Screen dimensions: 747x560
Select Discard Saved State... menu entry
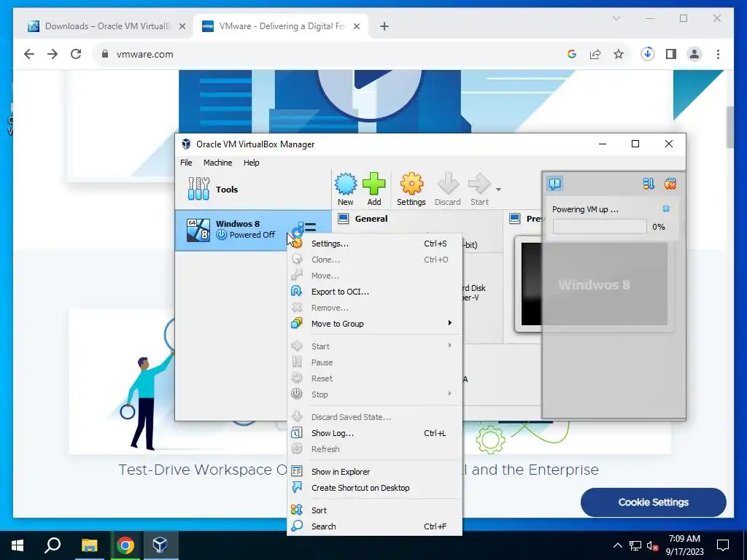374,417
